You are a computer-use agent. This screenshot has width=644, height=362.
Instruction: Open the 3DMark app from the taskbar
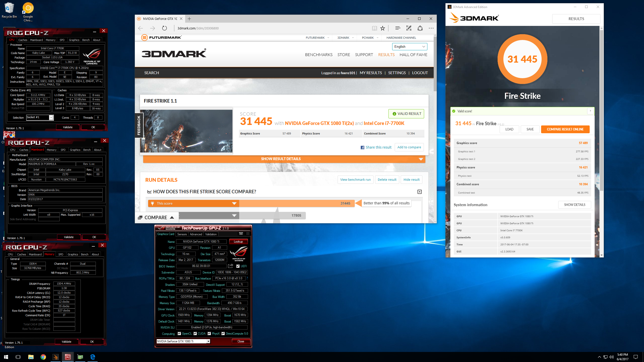tap(55, 357)
